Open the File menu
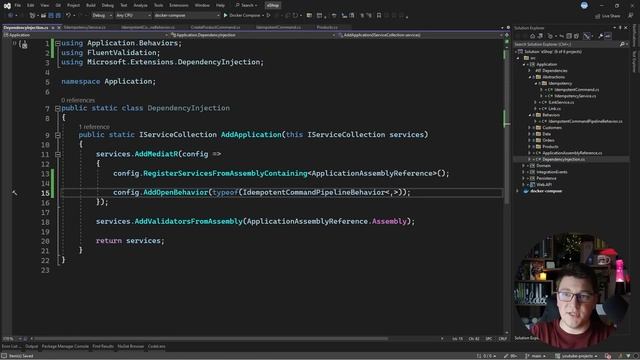The width and height of the screenshot is (640, 360). (x=17, y=5)
